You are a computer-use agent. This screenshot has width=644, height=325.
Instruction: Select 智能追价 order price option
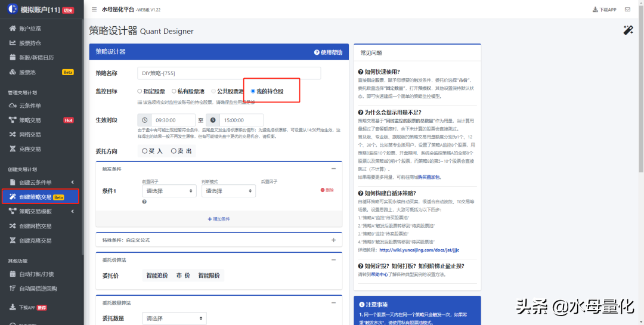157,276
